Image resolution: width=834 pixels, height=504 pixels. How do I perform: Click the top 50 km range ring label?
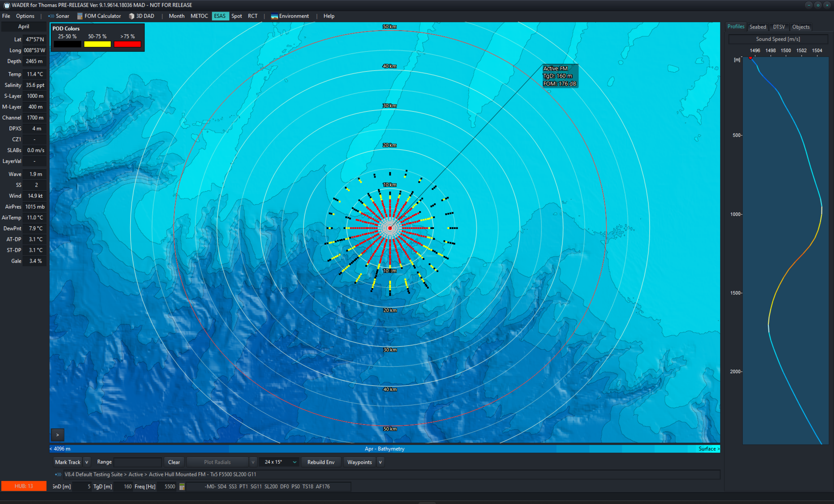[x=390, y=26]
